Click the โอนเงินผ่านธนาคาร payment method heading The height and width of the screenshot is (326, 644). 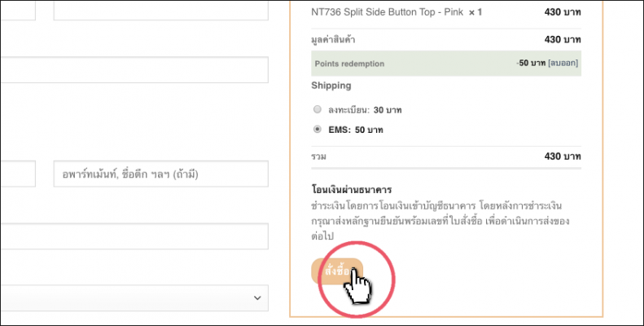pos(352,189)
